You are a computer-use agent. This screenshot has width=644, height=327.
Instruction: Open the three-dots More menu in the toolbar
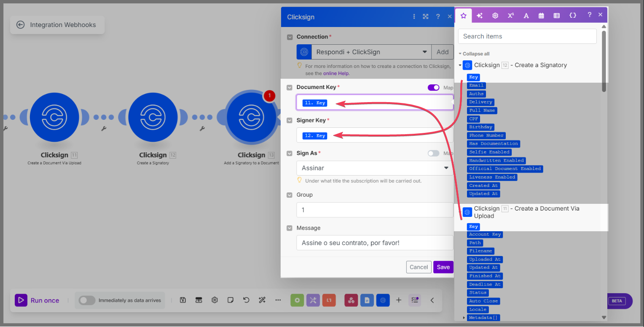click(278, 300)
